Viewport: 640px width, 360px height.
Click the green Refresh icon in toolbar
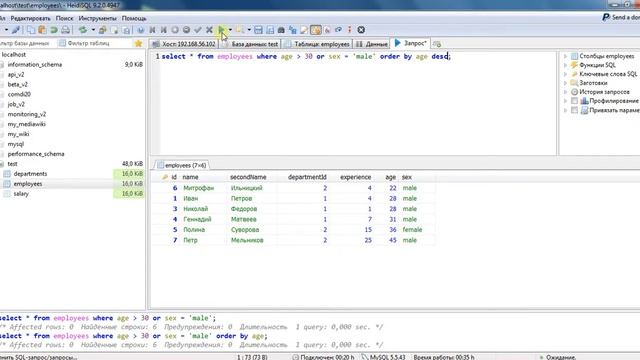tap(83, 30)
